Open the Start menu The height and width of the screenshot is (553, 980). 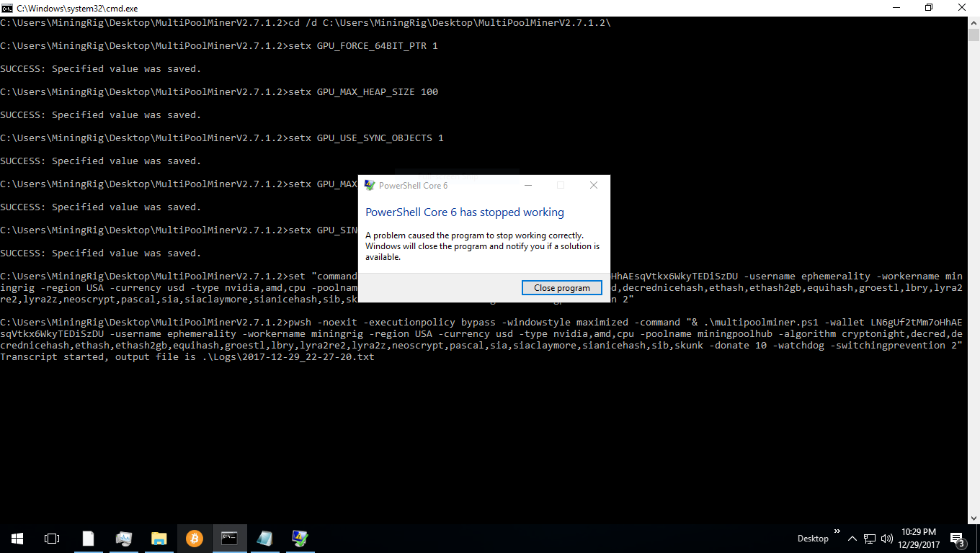tap(17, 538)
